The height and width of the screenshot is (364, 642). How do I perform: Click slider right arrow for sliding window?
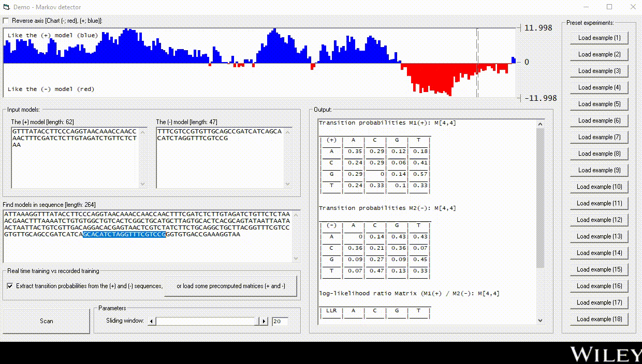tap(264, 321)
